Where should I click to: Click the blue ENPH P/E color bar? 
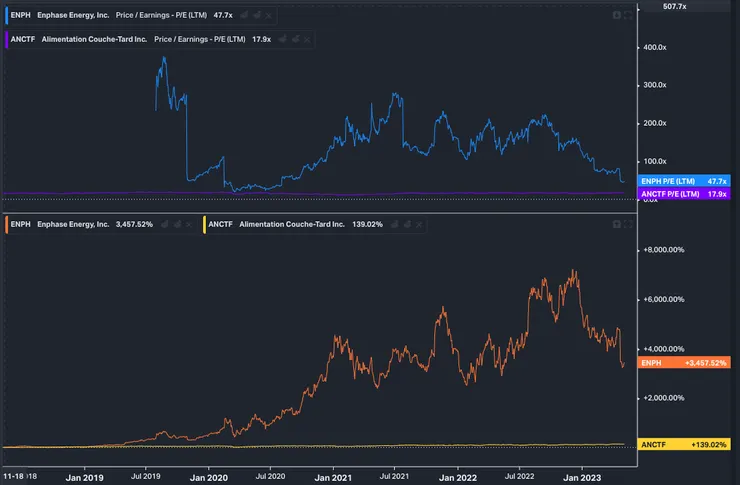[x=5, y=17]
